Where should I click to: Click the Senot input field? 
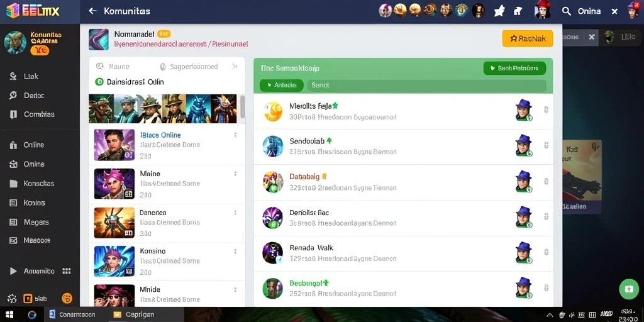coord(426,85)
